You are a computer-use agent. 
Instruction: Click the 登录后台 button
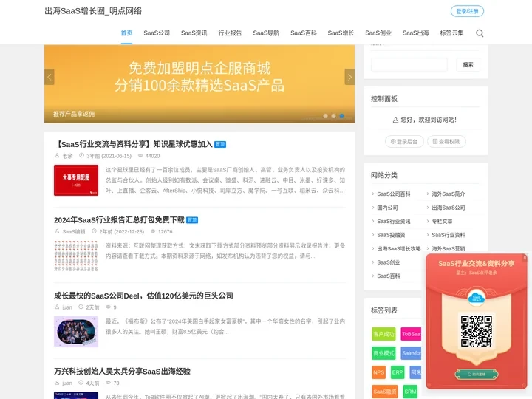pos(404,141)
